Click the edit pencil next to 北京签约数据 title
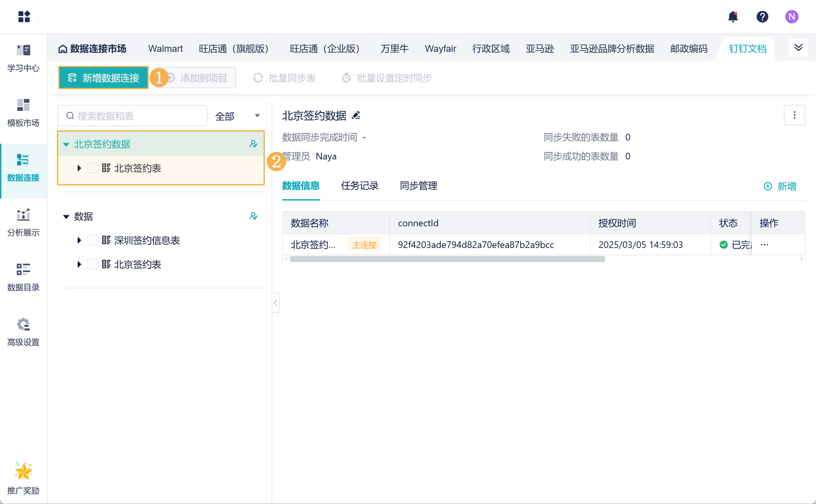Viewport: 816px width, 504px height. coord(356,116)
